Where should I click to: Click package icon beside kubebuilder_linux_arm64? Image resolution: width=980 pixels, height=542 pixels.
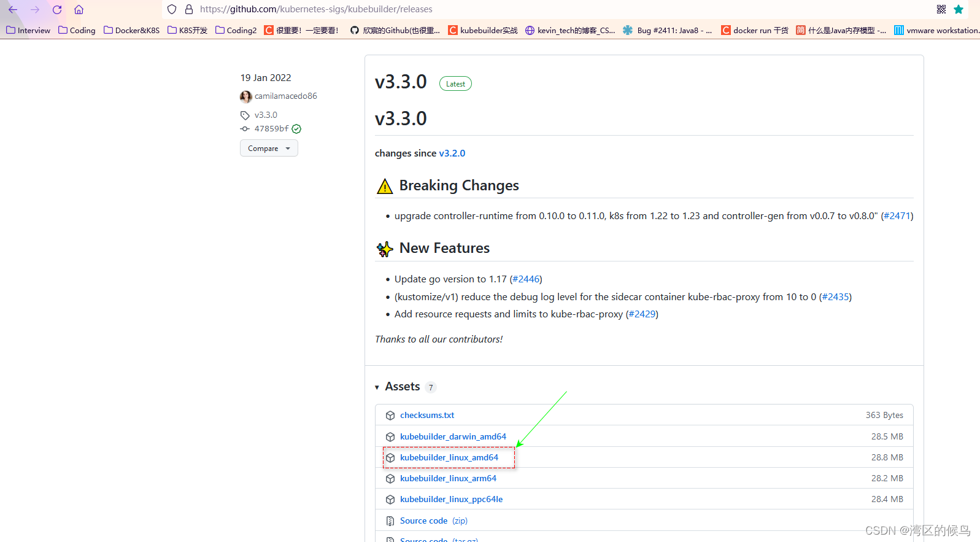pos(390,479)
